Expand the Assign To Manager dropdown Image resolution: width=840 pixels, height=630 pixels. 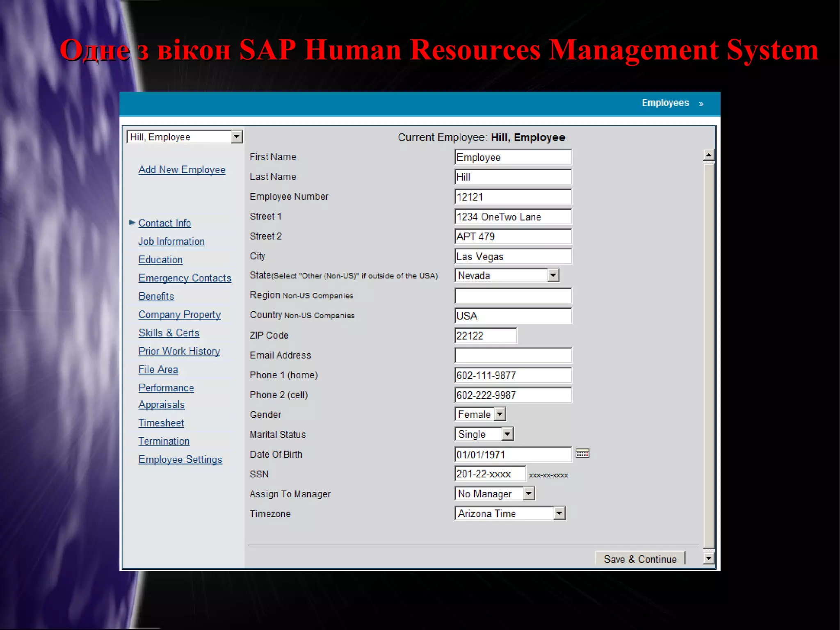529,493
